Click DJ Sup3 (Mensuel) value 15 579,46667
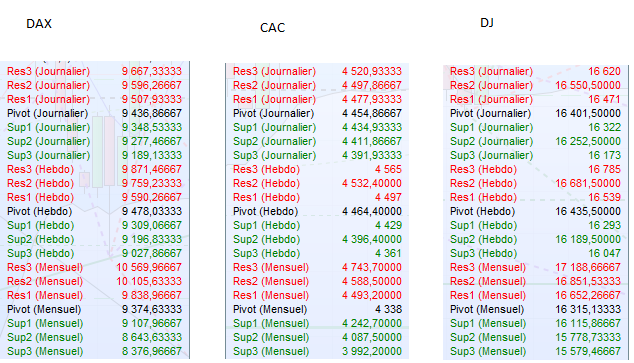 [x=588, y=351]
